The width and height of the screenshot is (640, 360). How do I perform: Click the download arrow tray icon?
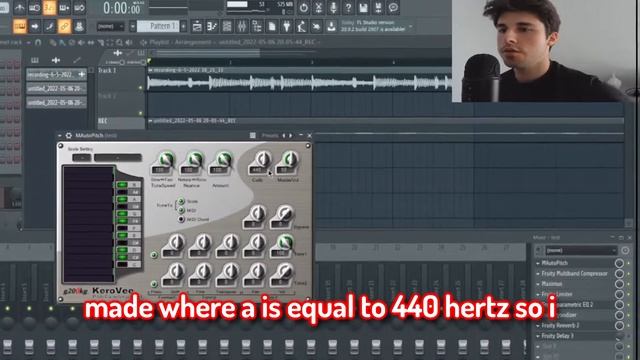331,27
